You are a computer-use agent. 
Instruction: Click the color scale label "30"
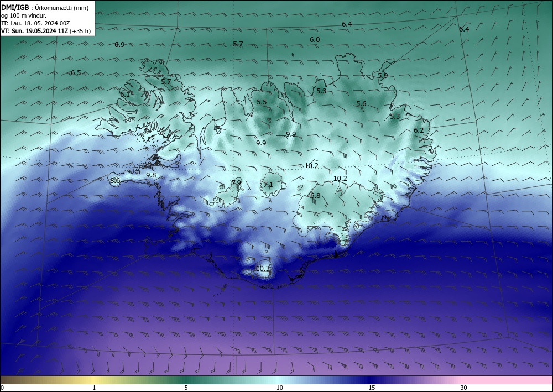tap(464, 388)
